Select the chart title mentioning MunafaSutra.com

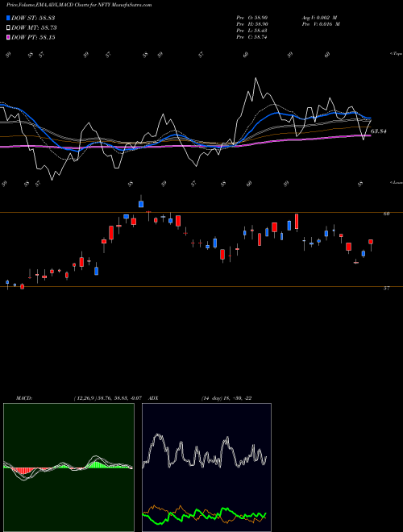(79, 5)
